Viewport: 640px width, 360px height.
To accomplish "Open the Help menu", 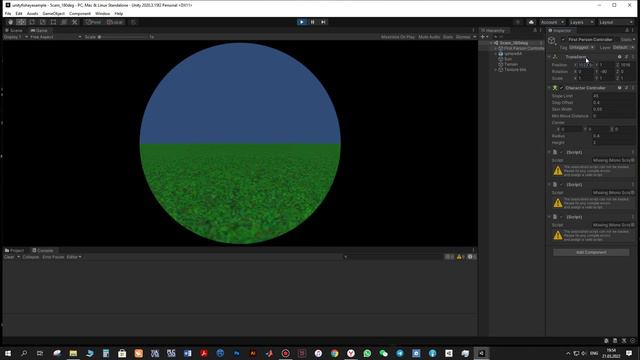I will 119,13.
